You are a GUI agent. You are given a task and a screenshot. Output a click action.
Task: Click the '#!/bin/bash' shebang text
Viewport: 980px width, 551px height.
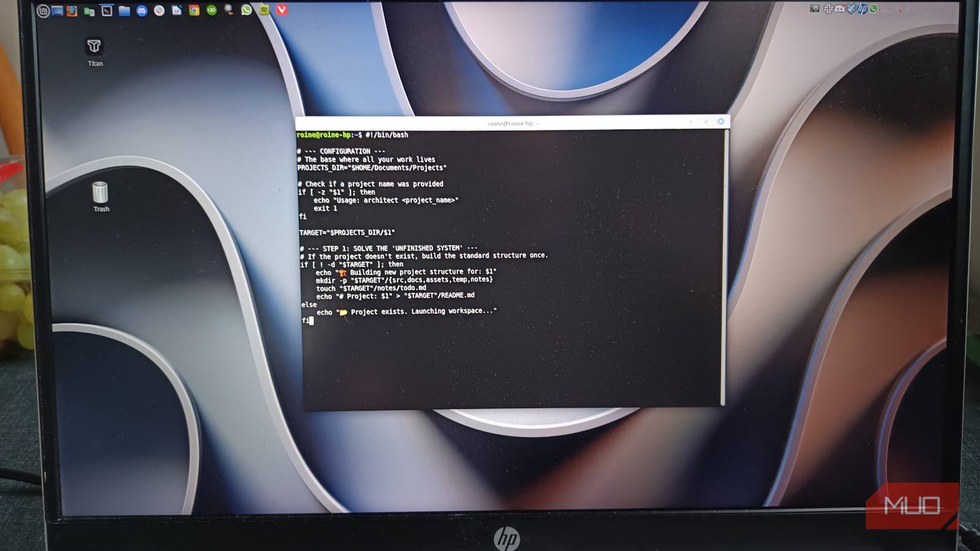tap(387, 135)
